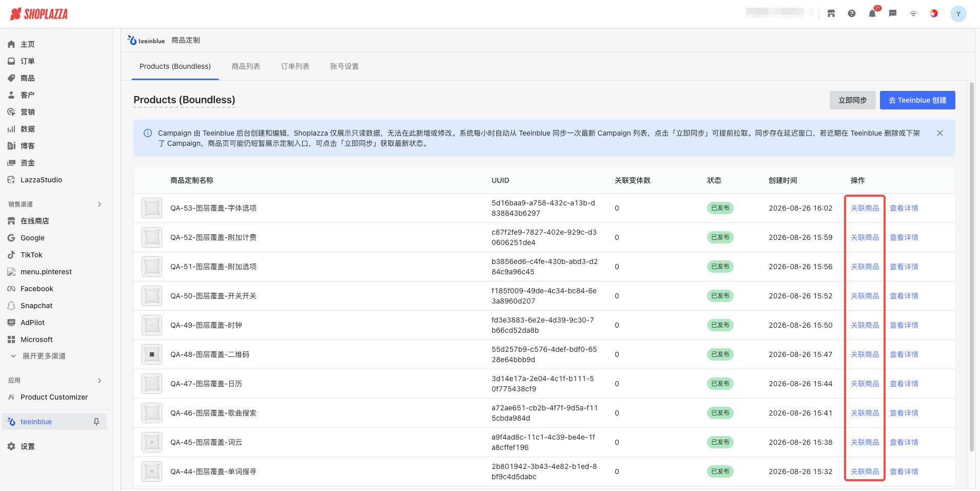Open the storefront icon in top bar
The width and height of the screenshot is (980, 491).
[x=831, y=14]
